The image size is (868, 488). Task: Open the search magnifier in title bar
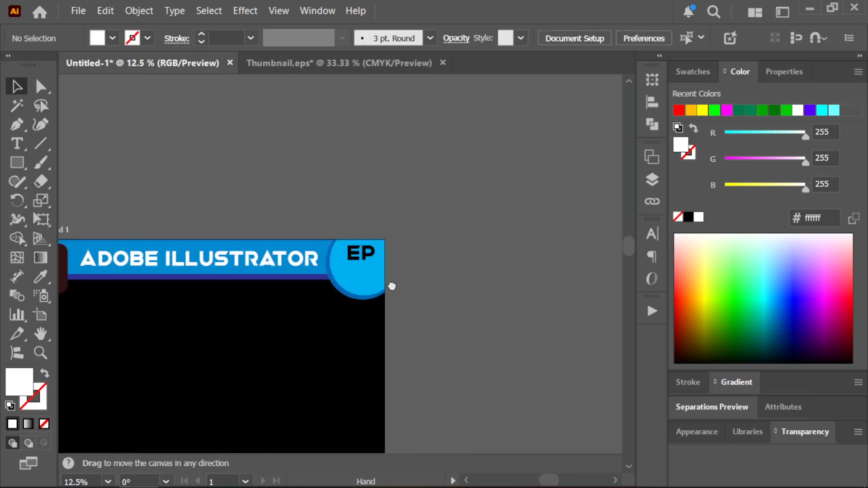tap(714, 12)
